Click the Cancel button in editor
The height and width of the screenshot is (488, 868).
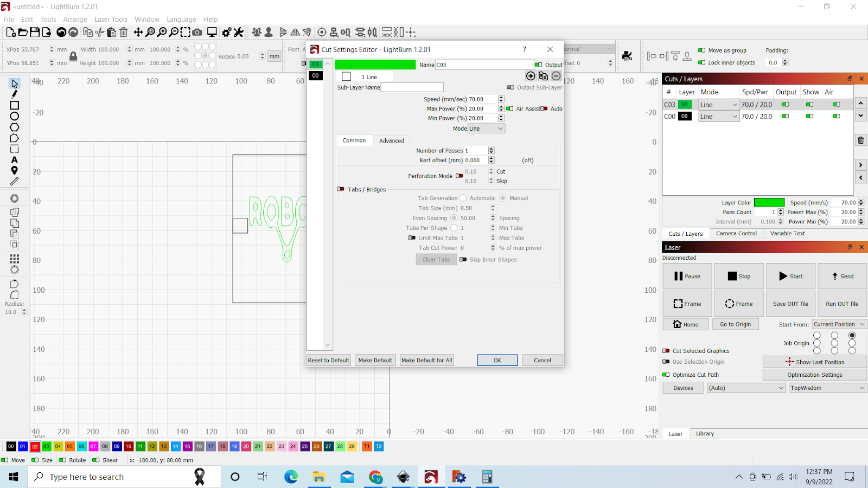pos(542,360)
